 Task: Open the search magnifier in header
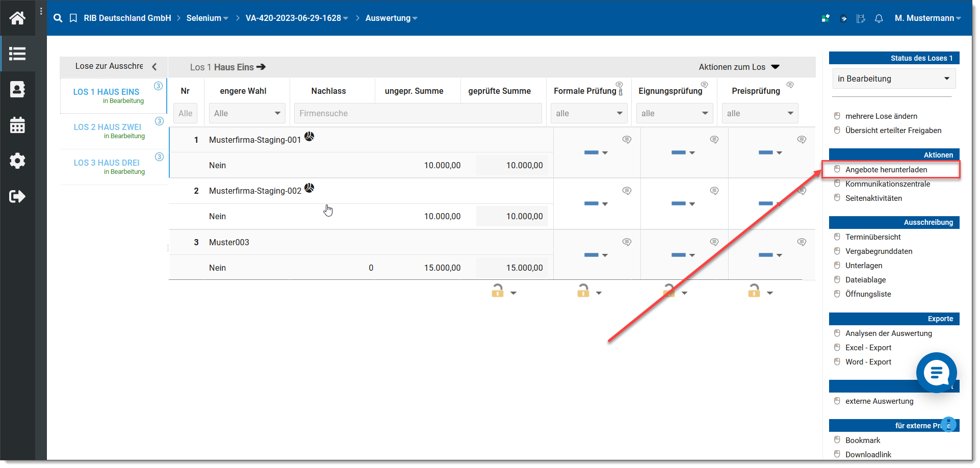pos(58,18)
